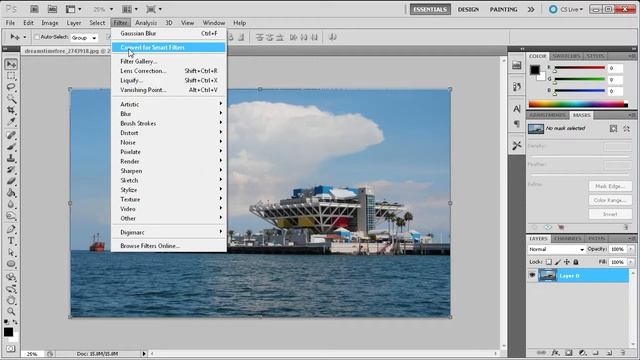Select the Eraser tool
Viewport: 640px width, 360px height.
(x=11, y=181)
